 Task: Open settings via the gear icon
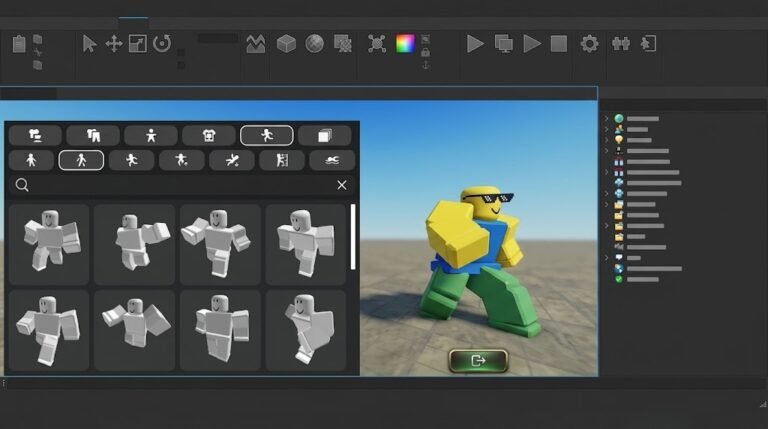[589, 44]
